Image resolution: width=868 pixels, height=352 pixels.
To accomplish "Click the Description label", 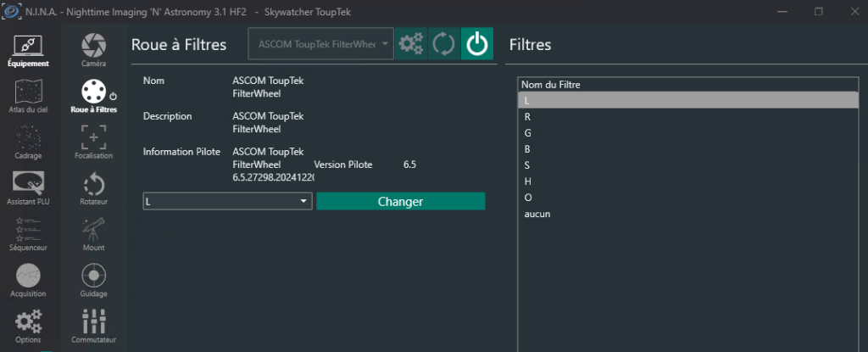I will click(167, 116).
